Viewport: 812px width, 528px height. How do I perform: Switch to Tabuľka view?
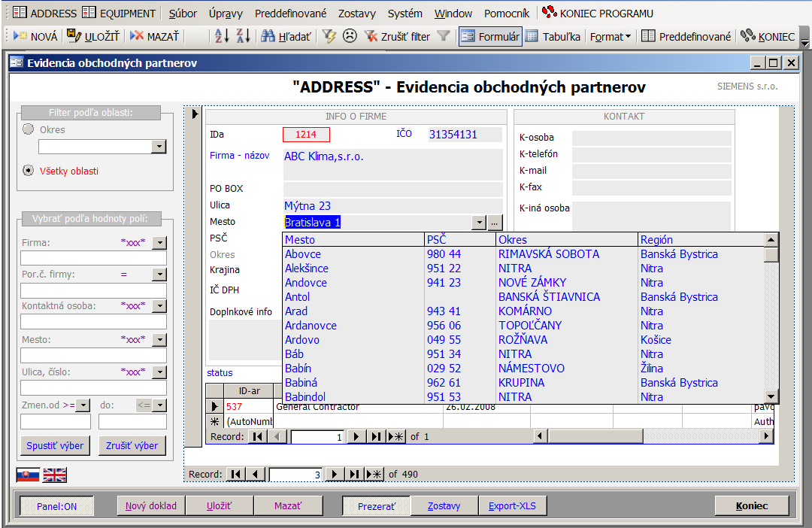tap(553, 36)
